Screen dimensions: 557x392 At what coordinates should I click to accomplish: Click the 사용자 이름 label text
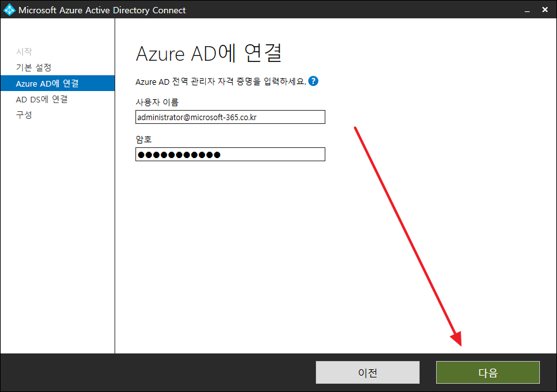tap(157, 102)
